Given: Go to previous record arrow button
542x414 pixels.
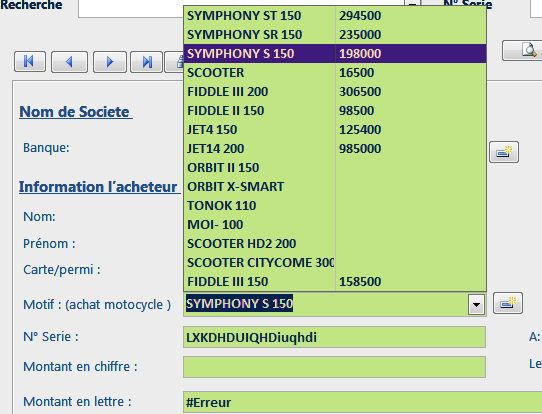Looking at the screenshot, I should click(69, 62).
